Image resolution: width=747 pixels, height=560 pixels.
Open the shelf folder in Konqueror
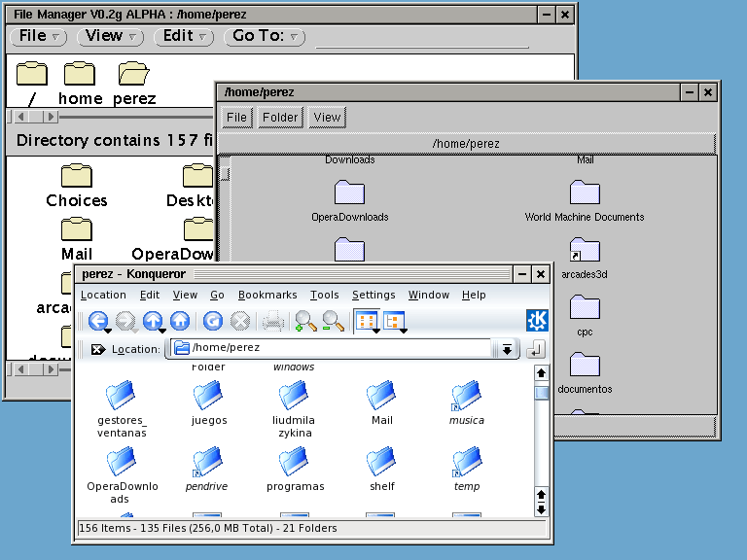(381, 469)
